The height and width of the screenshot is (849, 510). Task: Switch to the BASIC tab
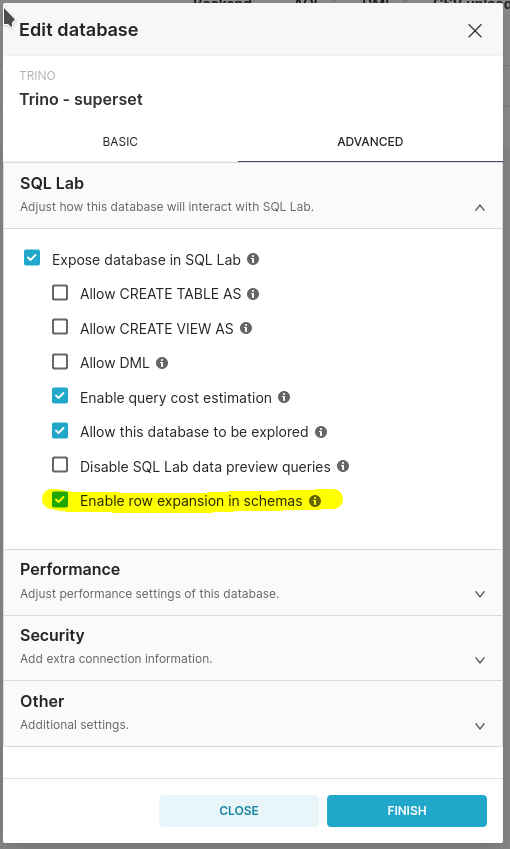120,142
